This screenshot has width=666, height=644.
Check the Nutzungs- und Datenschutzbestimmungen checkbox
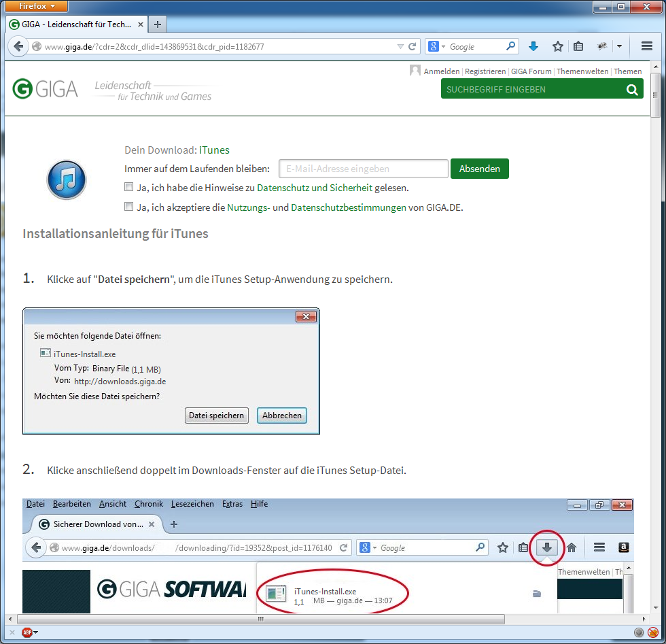coord(128,207)
